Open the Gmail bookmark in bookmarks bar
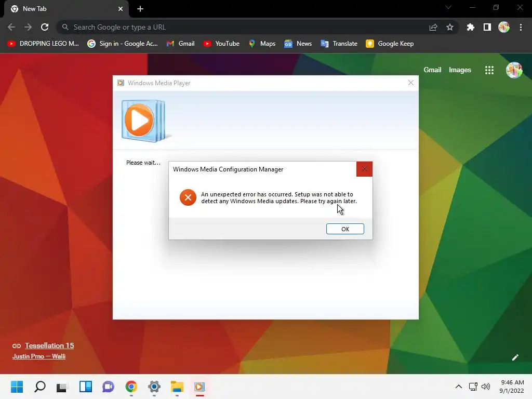 point(180,44)
